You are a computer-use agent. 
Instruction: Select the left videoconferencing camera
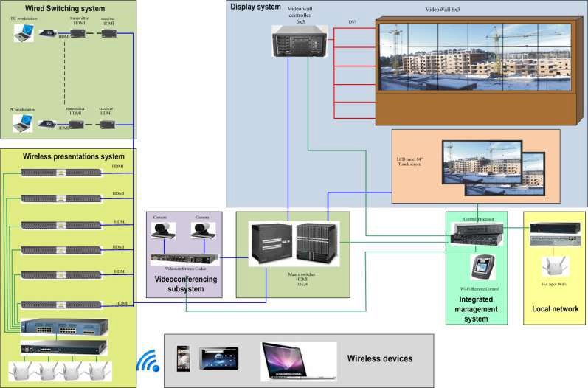point(164,231)
